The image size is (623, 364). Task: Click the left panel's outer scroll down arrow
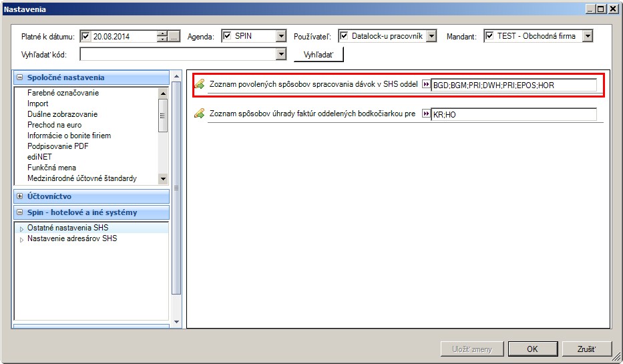[x=176, y=322]
